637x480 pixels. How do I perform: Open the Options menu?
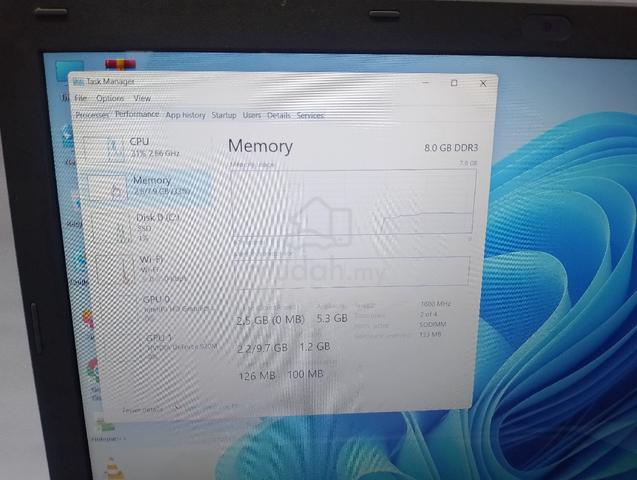[x=110, y=98]
